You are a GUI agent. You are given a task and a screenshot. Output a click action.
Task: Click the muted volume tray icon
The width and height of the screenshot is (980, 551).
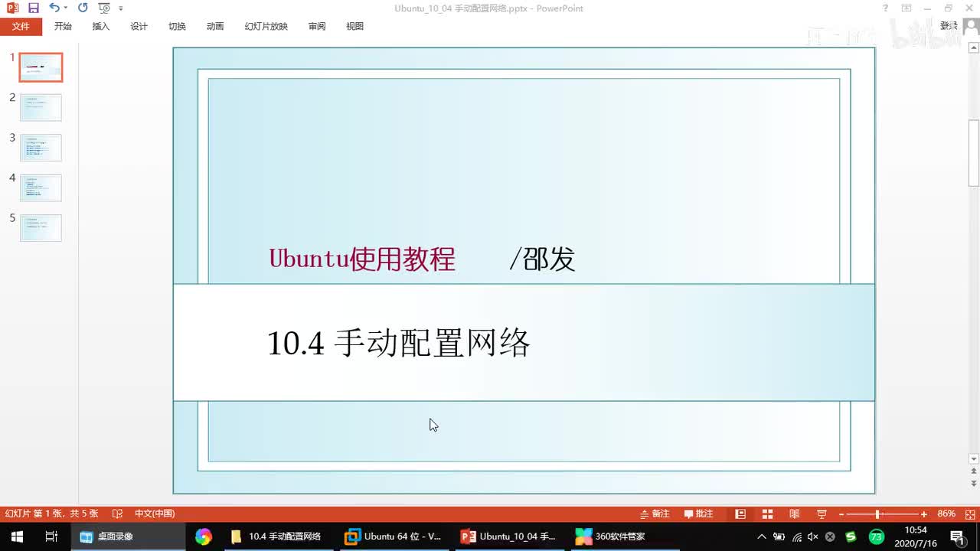[813, 536]
